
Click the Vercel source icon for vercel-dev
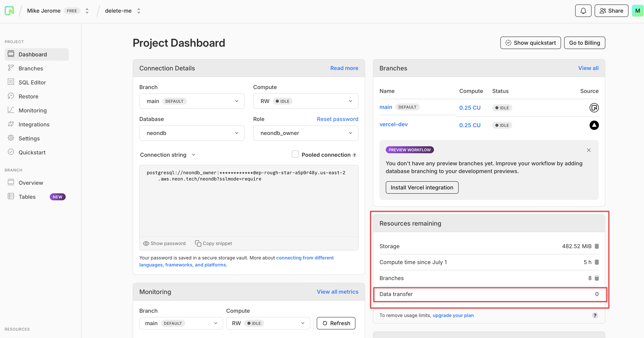pos(594,125)
